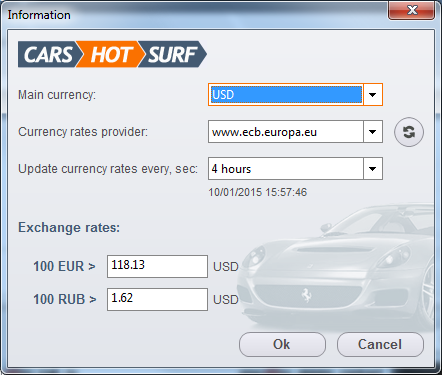Focus the 100 RUB exchange rate field

(x=157, y=299)
